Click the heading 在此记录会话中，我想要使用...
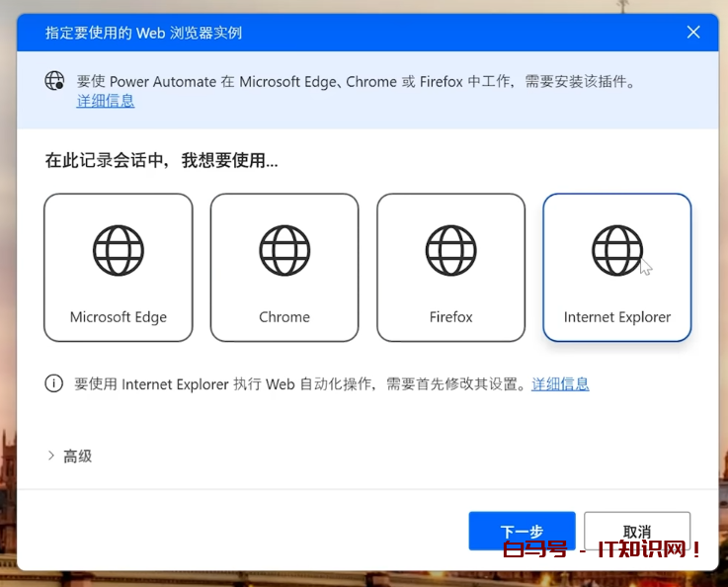The height and width of the screenshot is (587, 728). click(x=161, y=160)
